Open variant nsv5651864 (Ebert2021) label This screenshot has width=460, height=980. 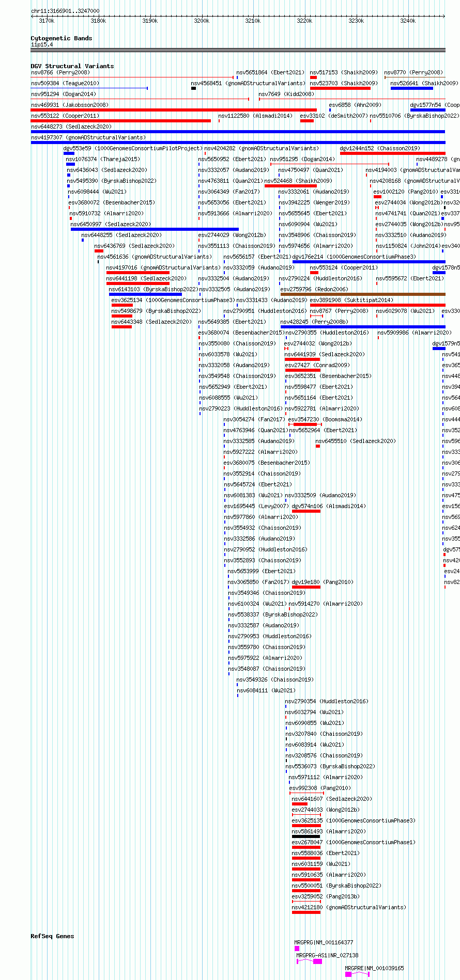pos(270,72)
